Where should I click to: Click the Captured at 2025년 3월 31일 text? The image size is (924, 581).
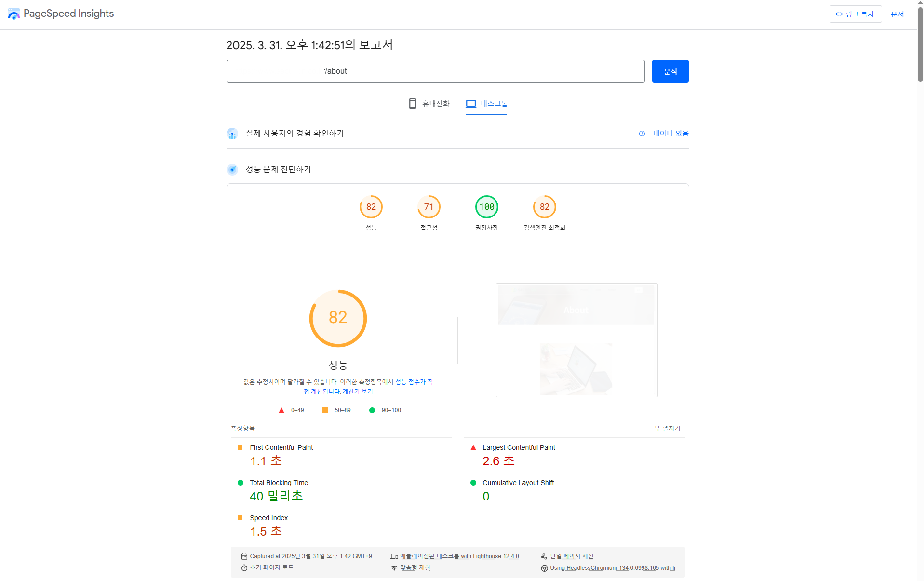tap(311, 556)
